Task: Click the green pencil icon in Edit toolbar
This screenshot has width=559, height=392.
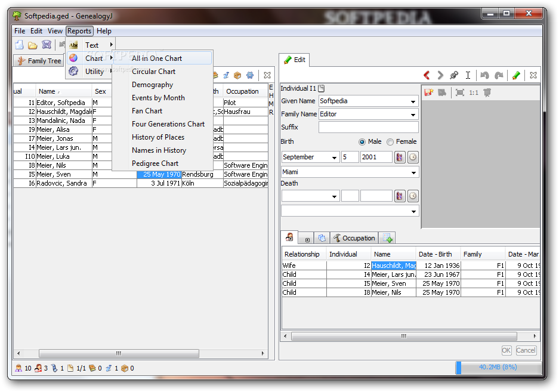Action: 516,75
